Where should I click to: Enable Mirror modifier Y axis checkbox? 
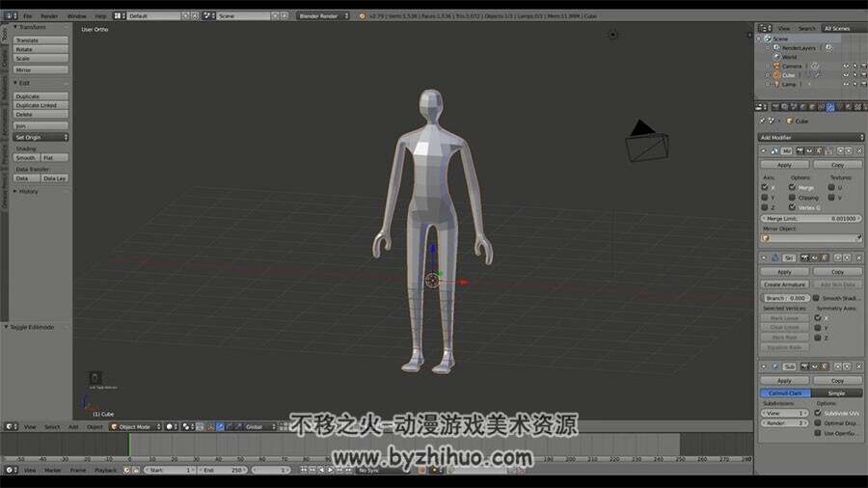tap(765, 198)
